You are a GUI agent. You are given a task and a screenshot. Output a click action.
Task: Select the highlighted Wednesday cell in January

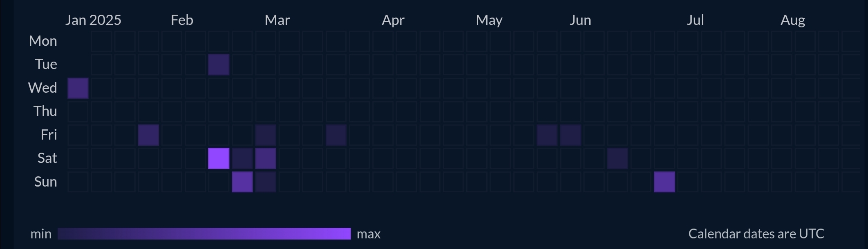pos(78,88)
